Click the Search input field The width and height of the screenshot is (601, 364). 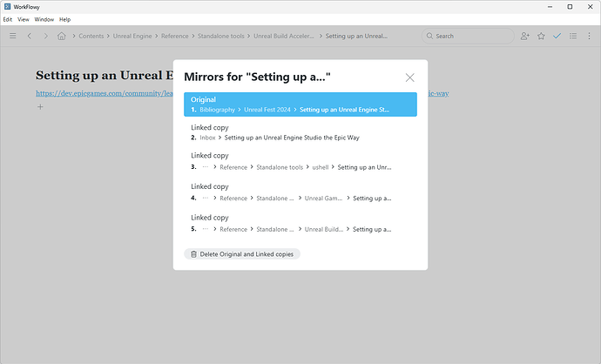[x=470, y=36]
